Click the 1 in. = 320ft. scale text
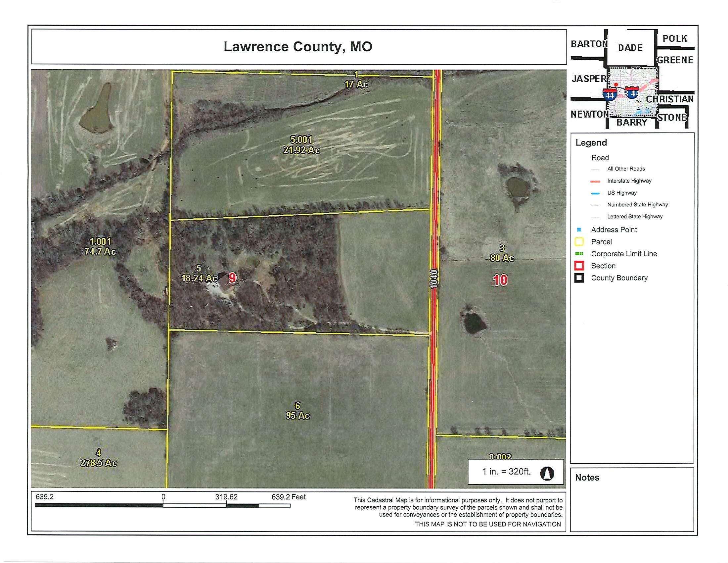 click(x=506, y=472)
